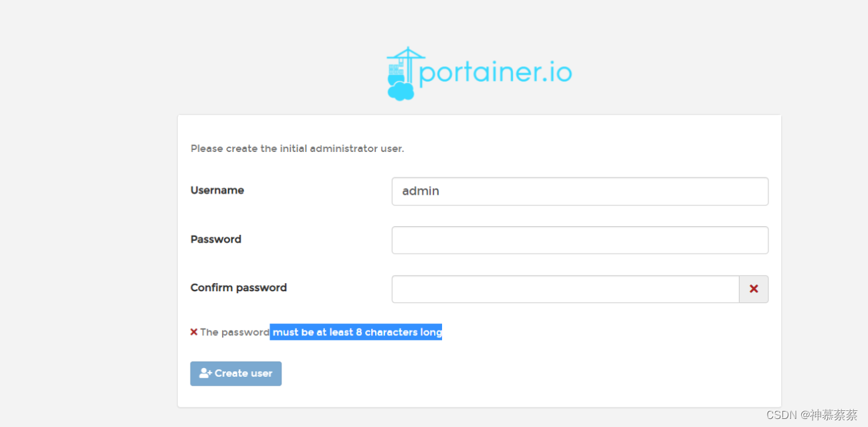Focus the Username input field
Viewport: 868px width, 427px height.
click(579, 191)
